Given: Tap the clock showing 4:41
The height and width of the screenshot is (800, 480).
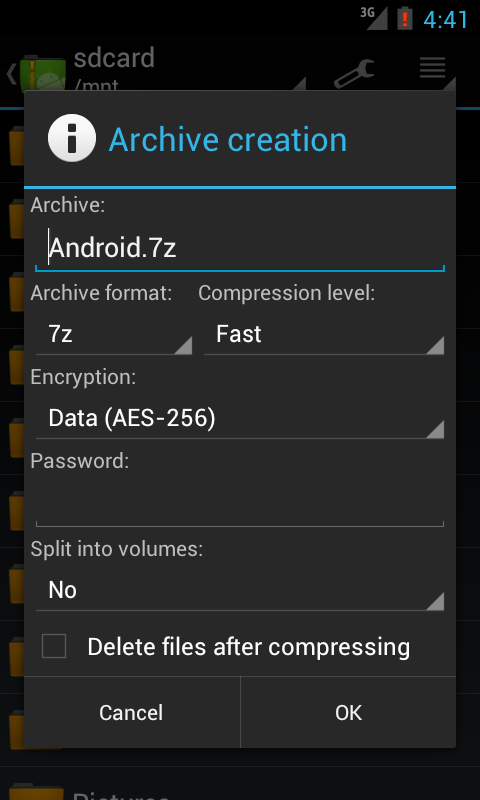Looking at the screenshot, I should pos(445,20).
